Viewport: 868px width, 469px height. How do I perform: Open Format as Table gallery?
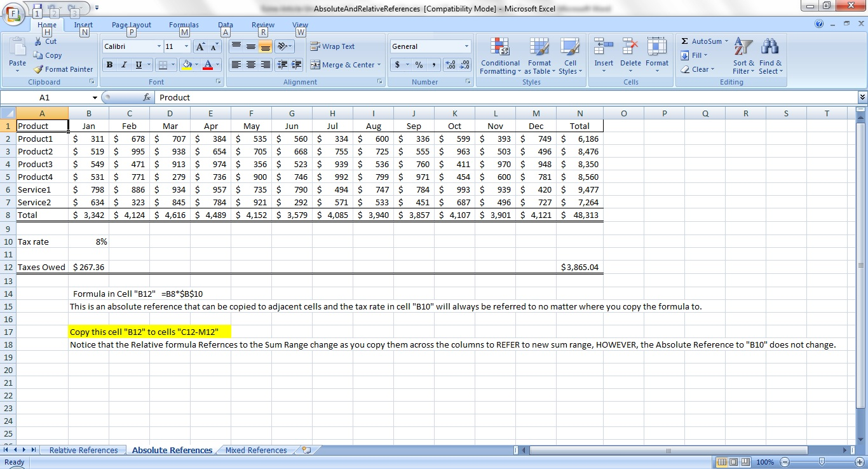(x=539, y=56)
